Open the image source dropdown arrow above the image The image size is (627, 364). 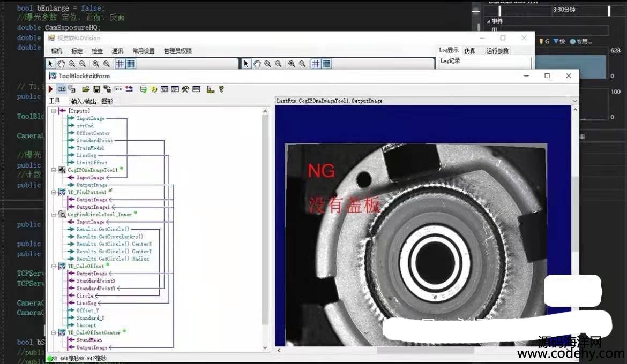tap(574, 101)
